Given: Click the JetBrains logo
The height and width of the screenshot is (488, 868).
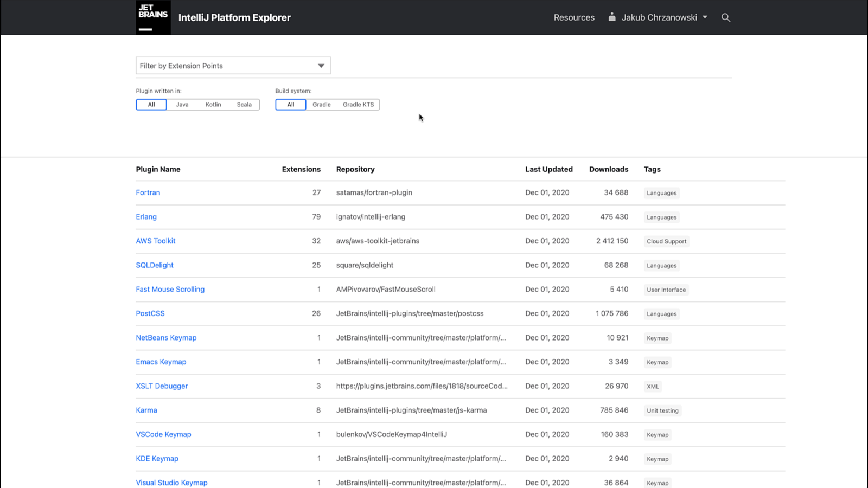Looking at the screenshot, I should point(153,17).
